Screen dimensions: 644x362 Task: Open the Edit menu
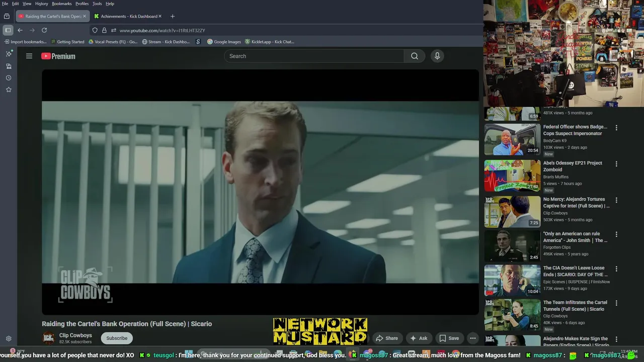click(16, 4)
